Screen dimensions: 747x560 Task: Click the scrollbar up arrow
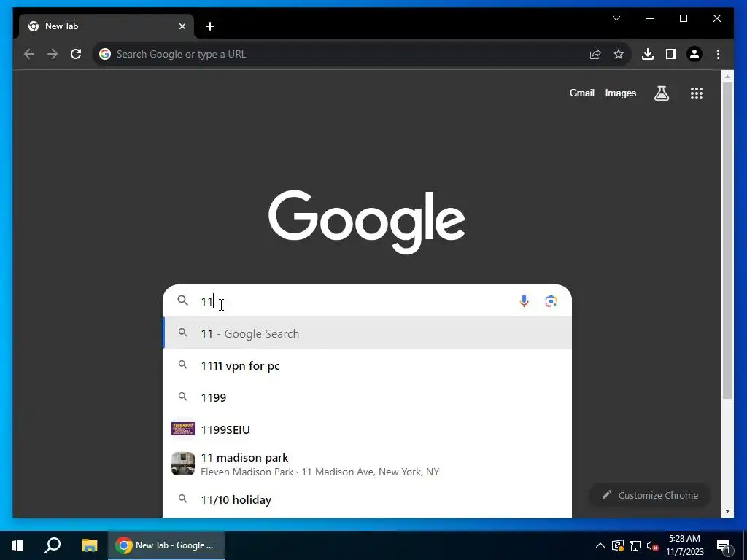pos(727,76)
